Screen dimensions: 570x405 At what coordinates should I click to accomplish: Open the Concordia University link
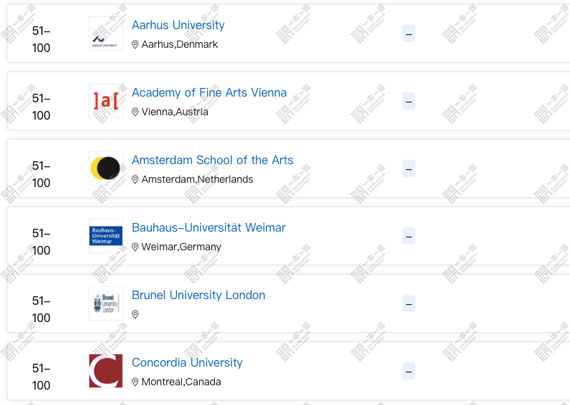187,362
